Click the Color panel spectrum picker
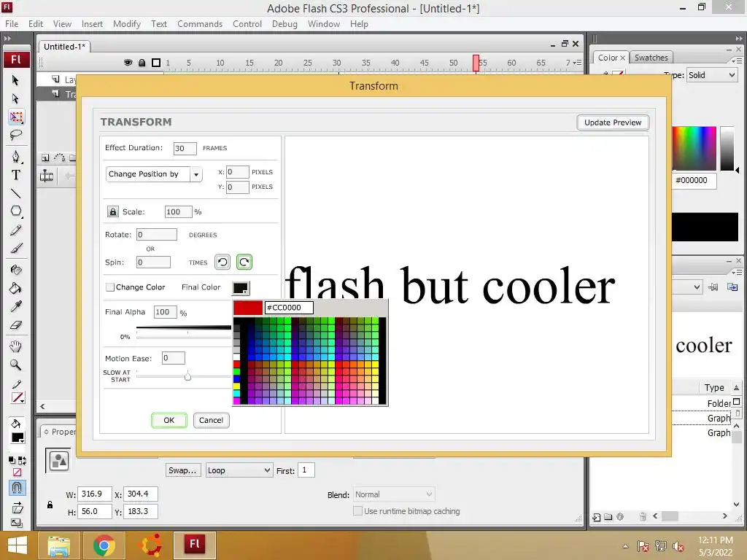Viewport: 747px width, 560px height. point(694,148)
